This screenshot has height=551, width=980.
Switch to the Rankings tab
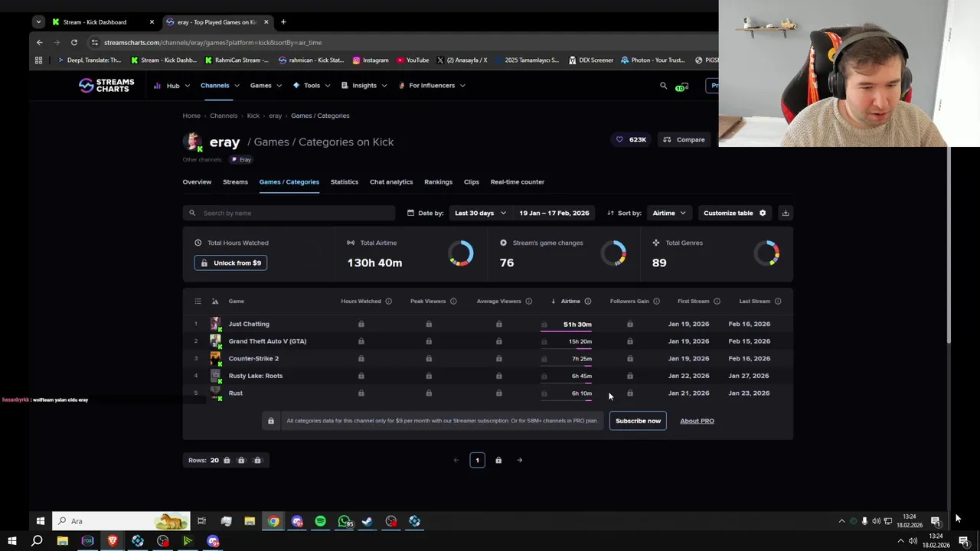pyautogui.click(x=438, y=182)
